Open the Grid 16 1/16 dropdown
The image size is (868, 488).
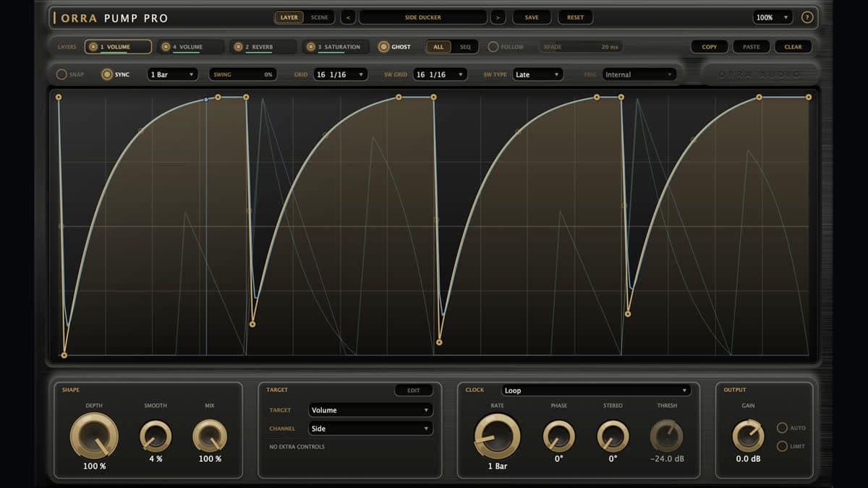coord(340,74)
